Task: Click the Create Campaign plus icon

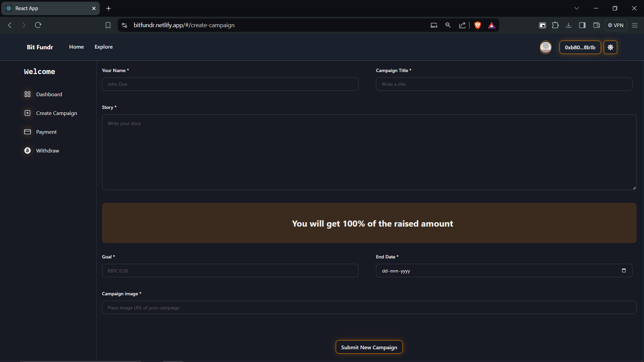Action: (x=28, y=113)
